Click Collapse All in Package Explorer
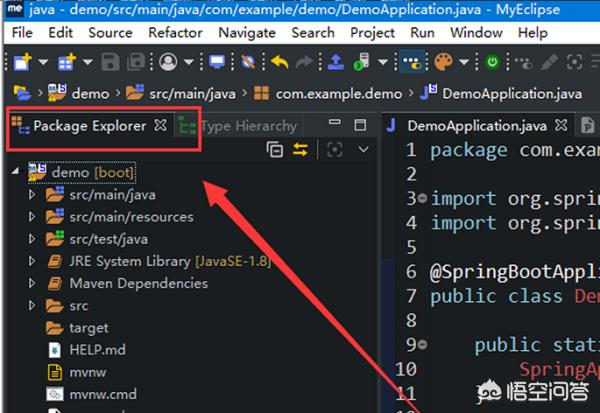This screenshot has width=600, height=413. pos(275,150)
